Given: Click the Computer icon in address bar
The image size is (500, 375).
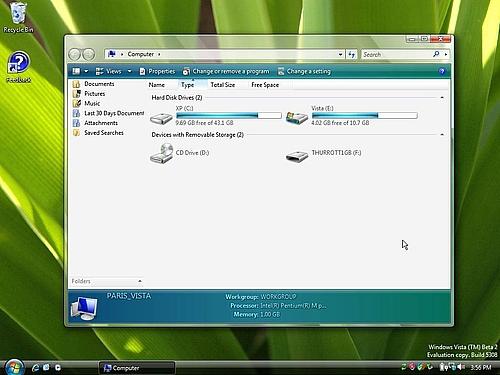Looking at the screenshot, I should point(112,54).
